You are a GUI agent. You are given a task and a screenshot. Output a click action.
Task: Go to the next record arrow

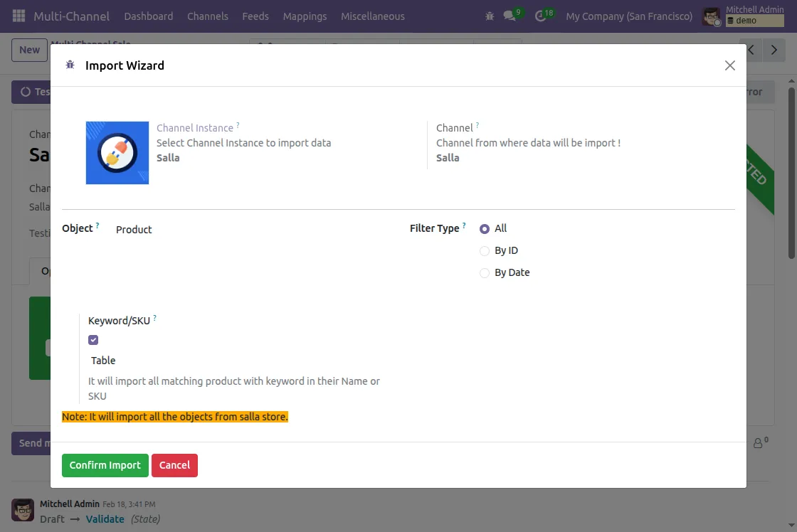click(x=774, y=50)
